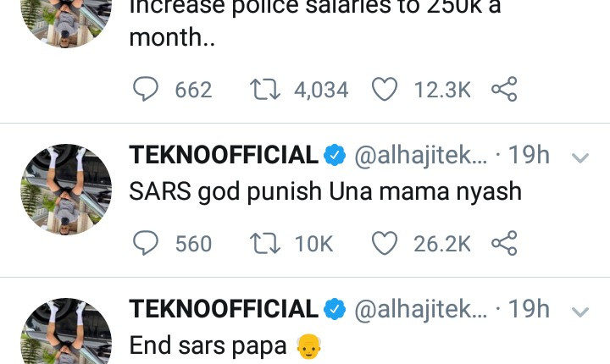Screen dimensions: 610x364
Task: Open TEKNOOFFICIAL profile from the SARS tweet
Action: click(x=224, y=156)
